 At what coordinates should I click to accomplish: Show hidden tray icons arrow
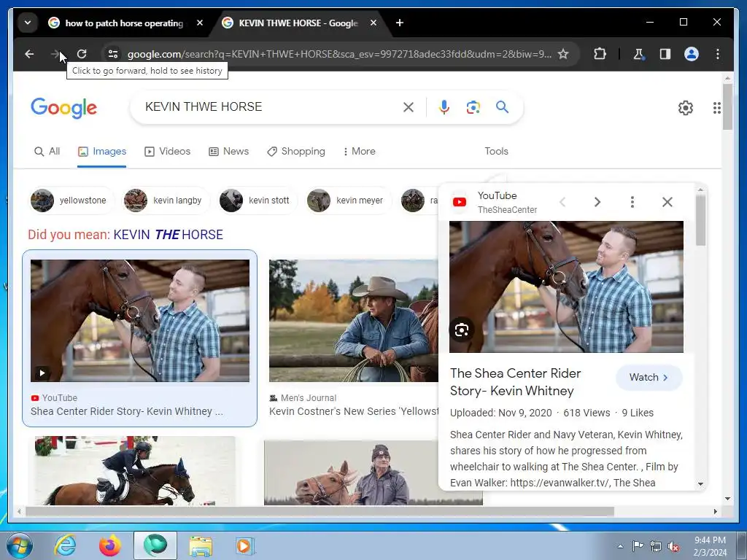(x=620, y=546)
